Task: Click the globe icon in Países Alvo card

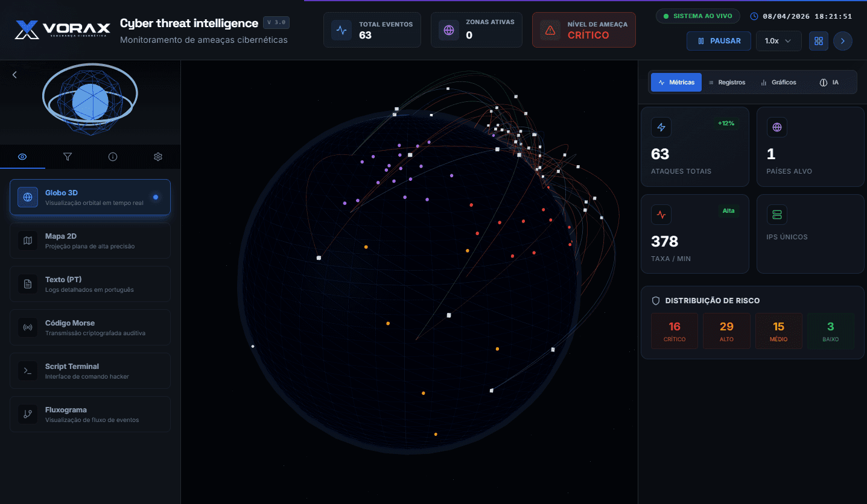Action: coord(777,127)
